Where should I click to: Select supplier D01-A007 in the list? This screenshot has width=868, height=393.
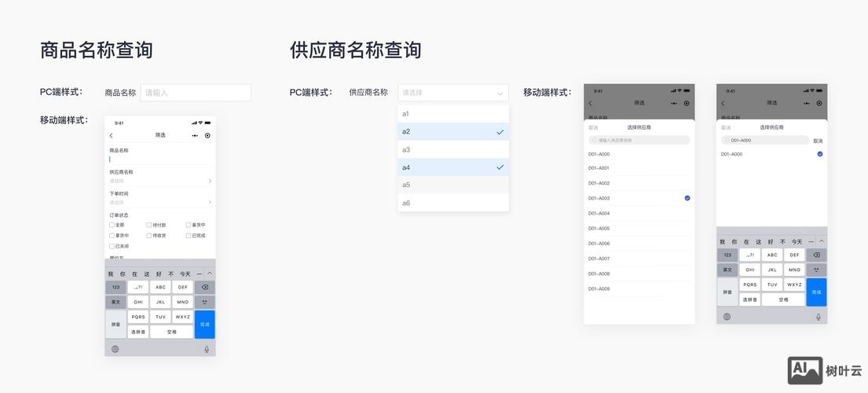coord(639,259)
